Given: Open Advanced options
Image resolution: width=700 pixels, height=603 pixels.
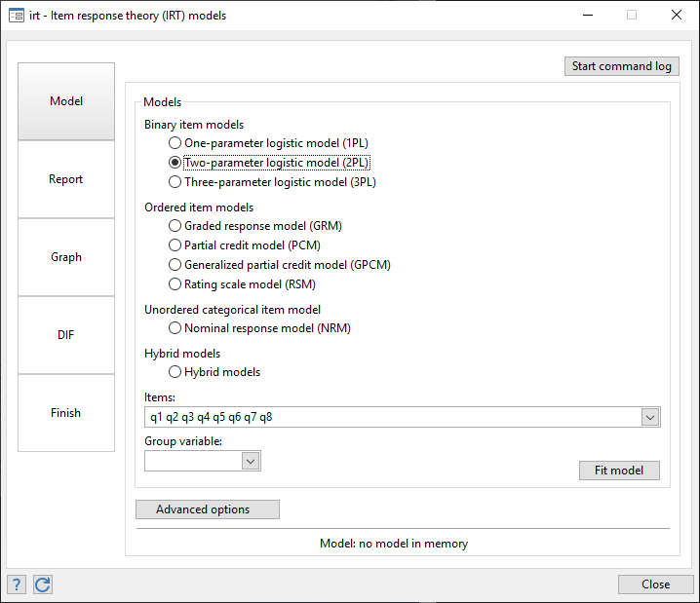Looking at the screenshot, I should click(x=203, y=509).
